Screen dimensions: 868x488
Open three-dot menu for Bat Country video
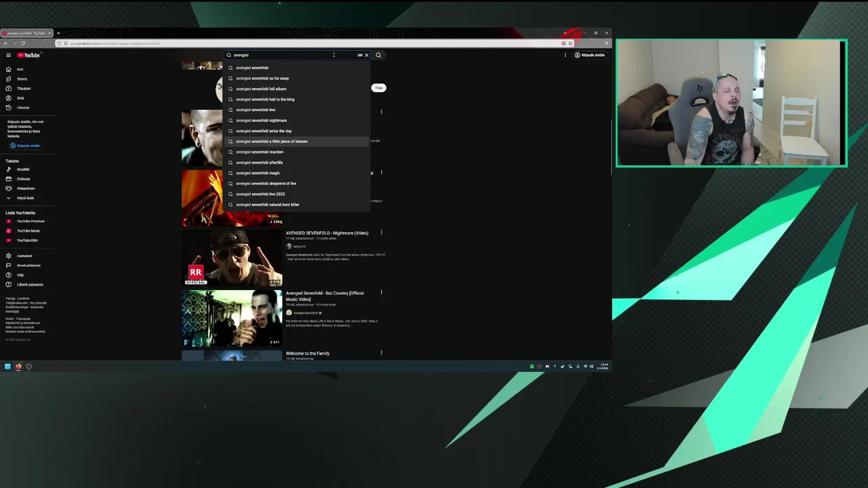point(381,293)
